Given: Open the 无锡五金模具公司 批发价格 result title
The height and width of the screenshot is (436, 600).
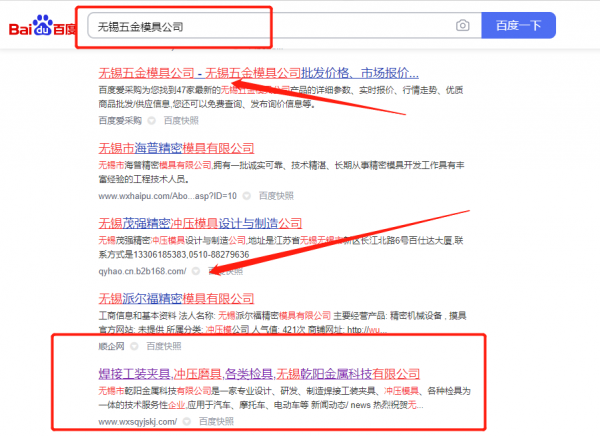Looking at the screenshot, I should [x=258, y=74].
